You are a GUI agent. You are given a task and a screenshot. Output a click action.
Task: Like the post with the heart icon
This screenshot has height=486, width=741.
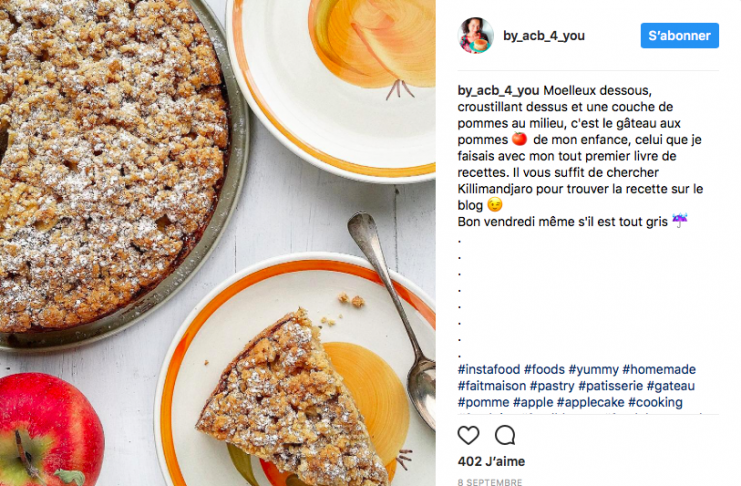point(468,435)
